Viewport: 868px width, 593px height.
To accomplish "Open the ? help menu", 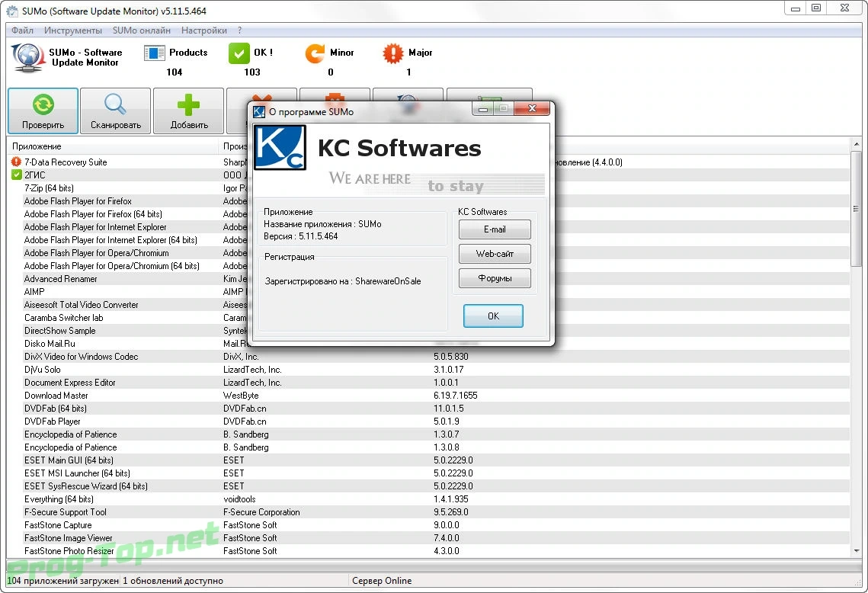I will 240,30.
